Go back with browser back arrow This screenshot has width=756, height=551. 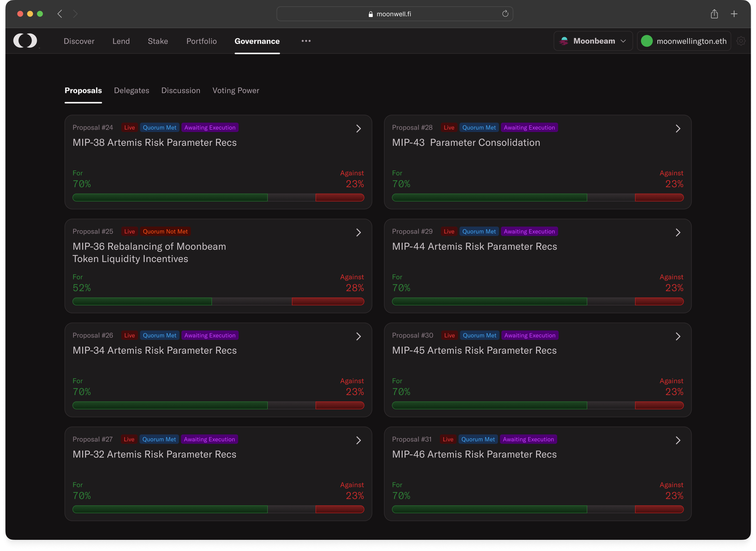60,14
